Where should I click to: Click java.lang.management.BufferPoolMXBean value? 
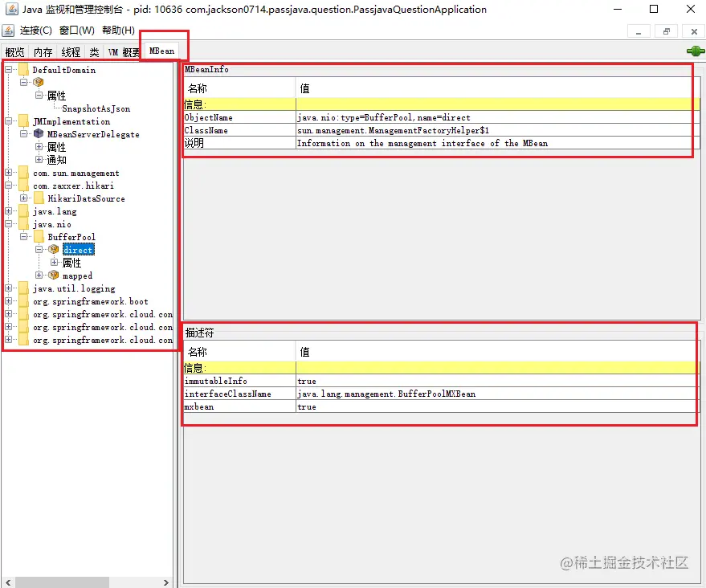[386, 394]
